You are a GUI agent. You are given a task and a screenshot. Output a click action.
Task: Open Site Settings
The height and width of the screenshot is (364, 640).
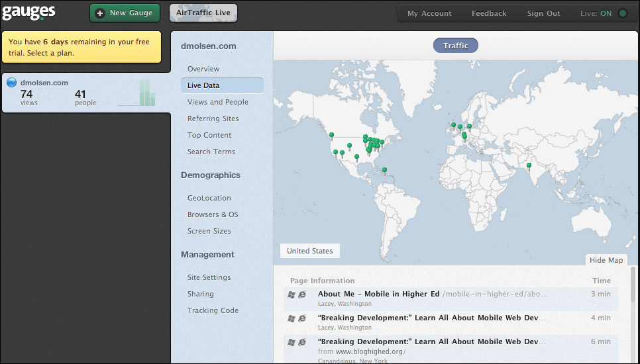pyautogui.click(x=209, y=277)
